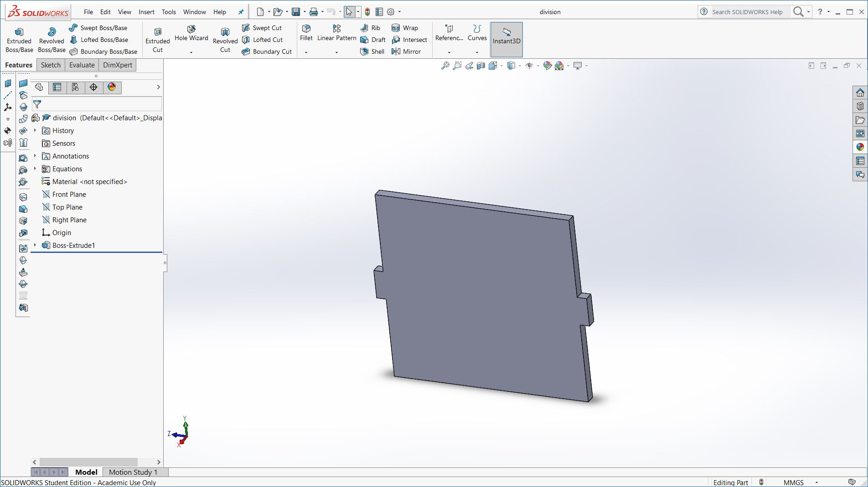Open the Curves dropdown arrow
Viewport: 868px width, 487px height.
pos(477,52)
